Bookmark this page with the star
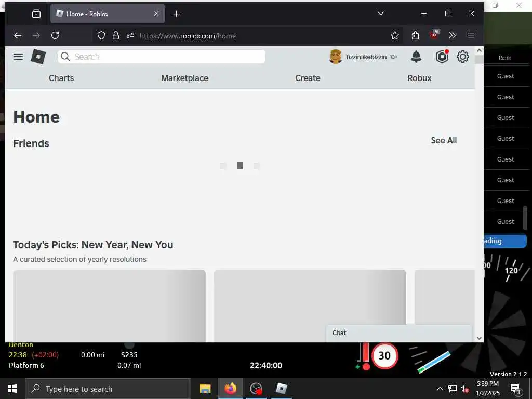 pyautogui.click(x=395, y=36)
